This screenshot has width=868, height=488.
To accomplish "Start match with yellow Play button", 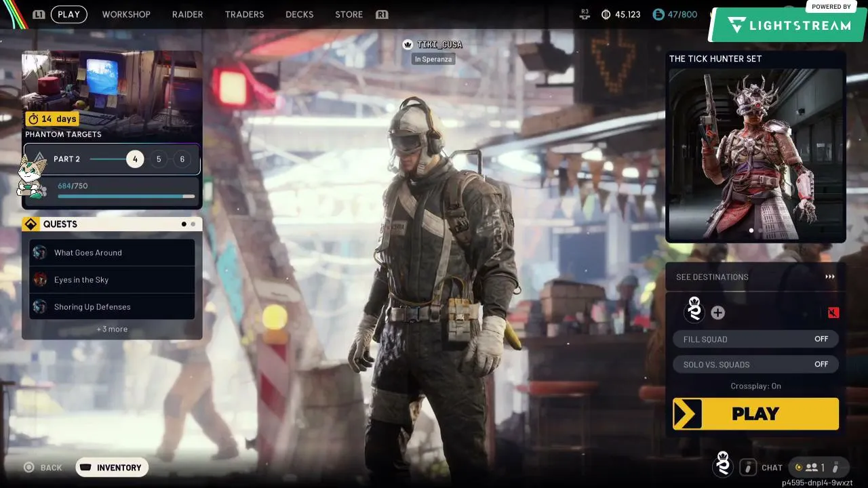I will [x=755, y=413].
